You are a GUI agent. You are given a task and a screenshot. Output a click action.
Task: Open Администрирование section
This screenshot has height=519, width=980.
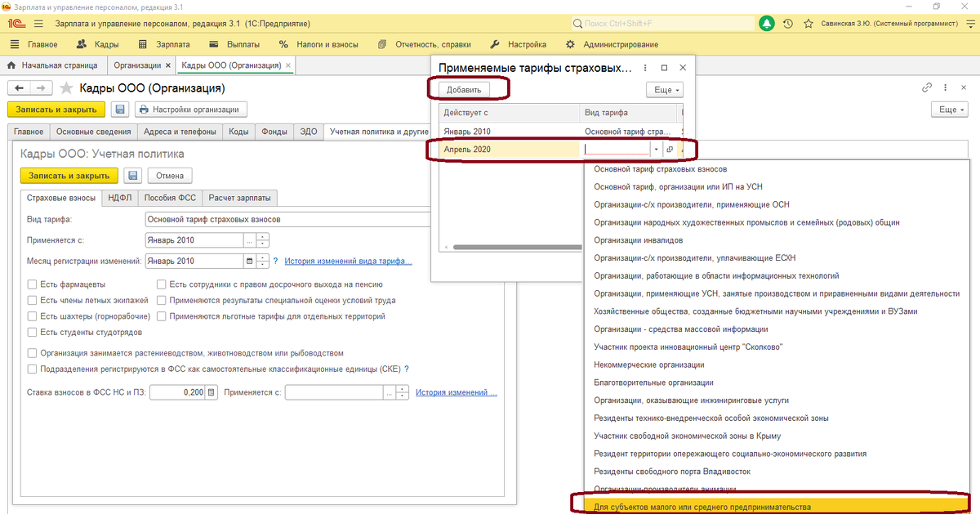[x=614, y=44]
